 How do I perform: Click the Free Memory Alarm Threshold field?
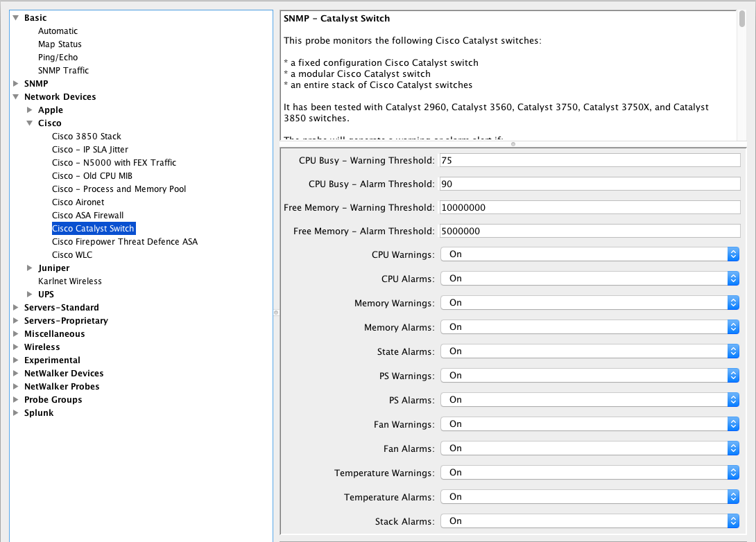[x=590, y=231]
